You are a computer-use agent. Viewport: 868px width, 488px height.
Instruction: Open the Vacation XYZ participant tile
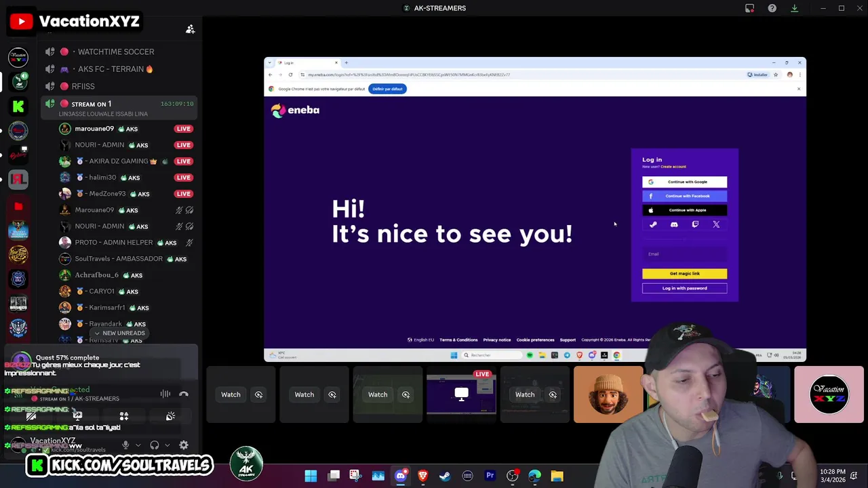pos(829,394)
